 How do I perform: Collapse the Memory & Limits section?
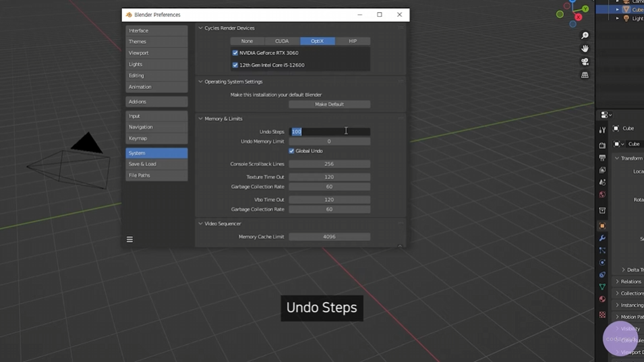[200, 119]
